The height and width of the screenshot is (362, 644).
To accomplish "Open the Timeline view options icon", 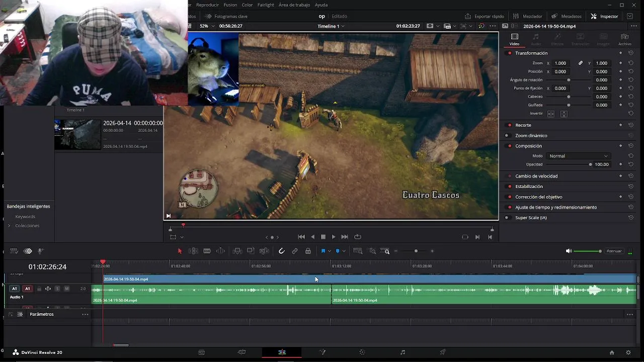I will [14, 251].
